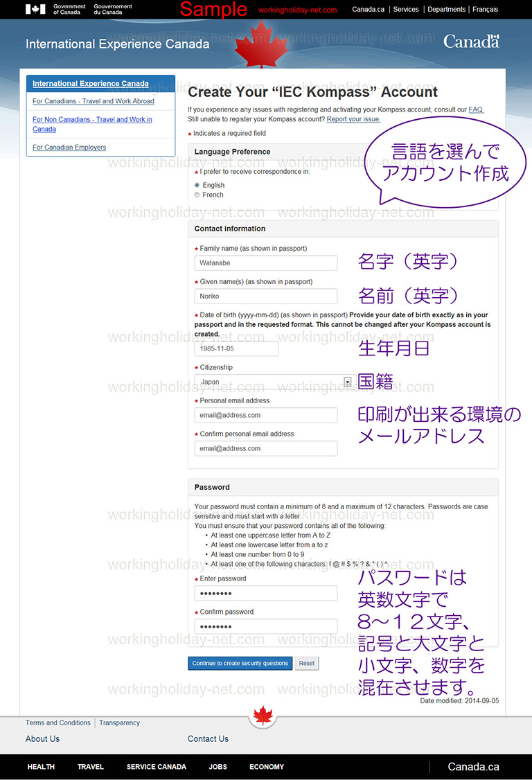
Task: Click the maple leaf icon in footer
Action: pos(263,716)
